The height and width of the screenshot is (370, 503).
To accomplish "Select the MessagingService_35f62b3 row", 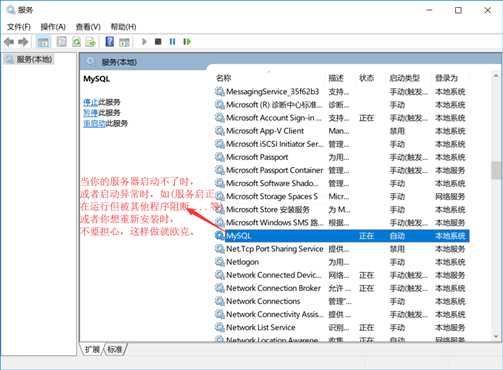I will coord(342,92).
